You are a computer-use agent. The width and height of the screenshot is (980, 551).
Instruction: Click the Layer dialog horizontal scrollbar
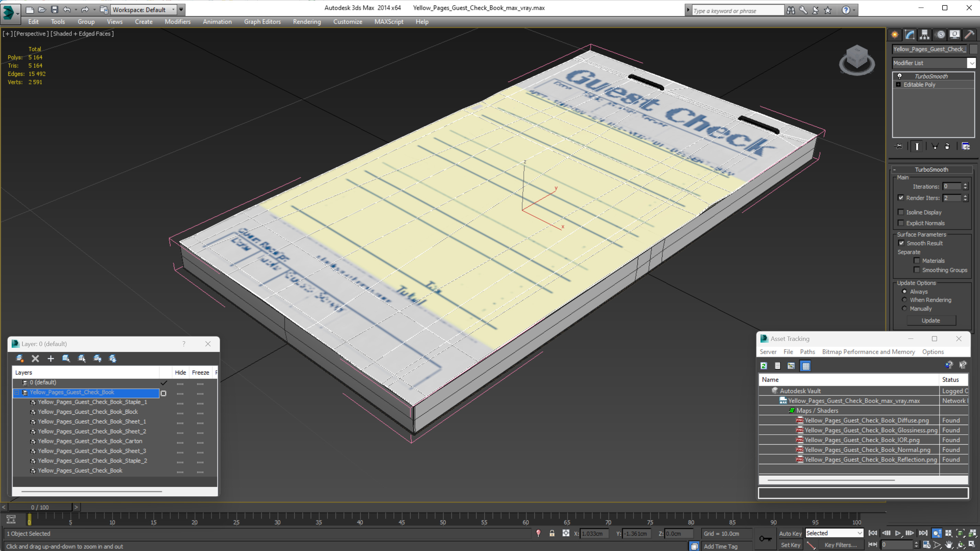coord(92,491)
